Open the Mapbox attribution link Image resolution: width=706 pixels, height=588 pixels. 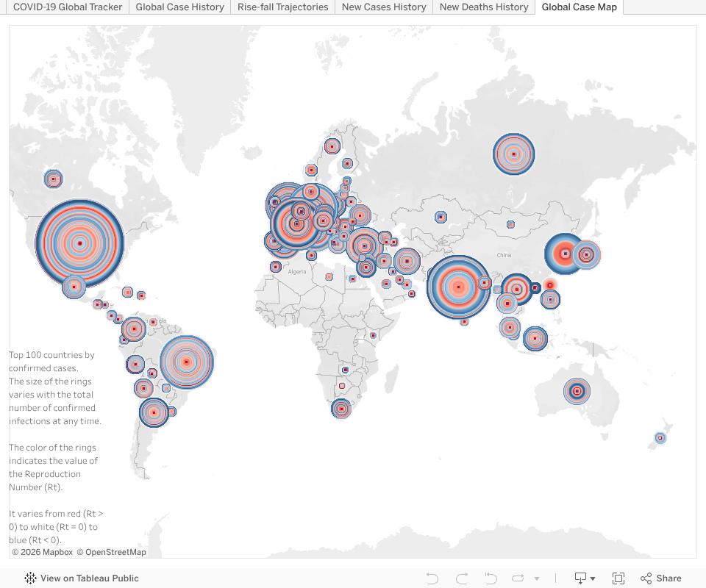tap(43, 552)
